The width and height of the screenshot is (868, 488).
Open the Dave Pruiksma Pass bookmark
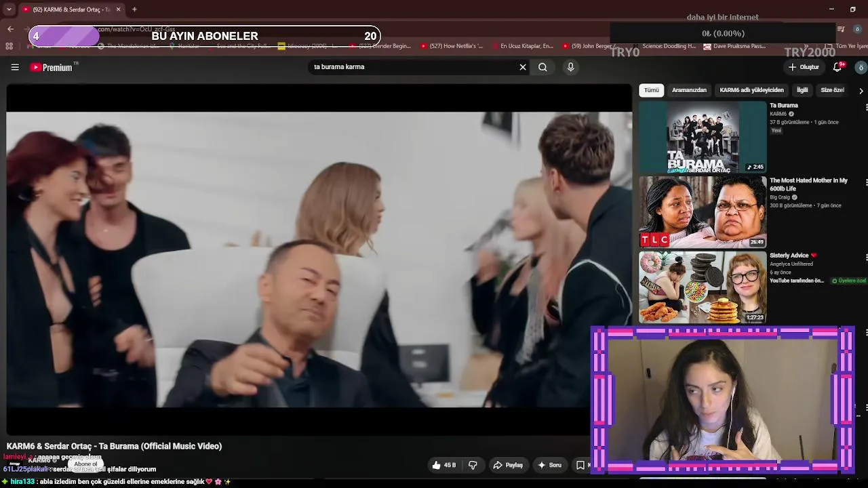[x=734, y=46]
